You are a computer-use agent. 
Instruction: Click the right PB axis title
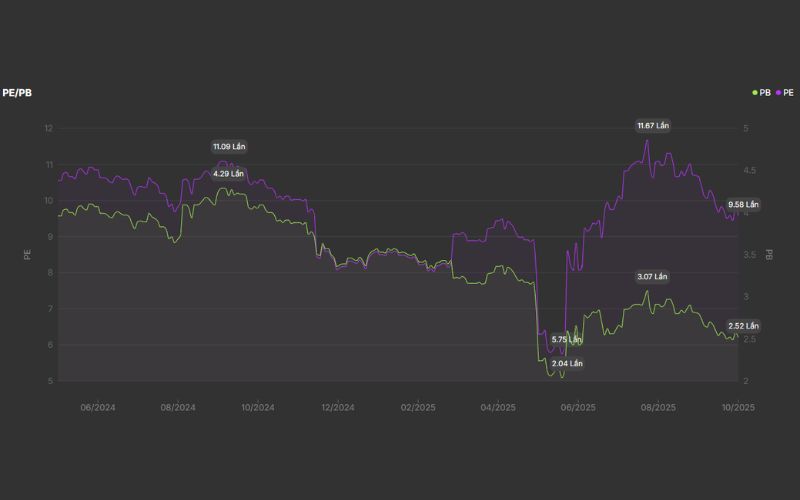click(768, 255)
